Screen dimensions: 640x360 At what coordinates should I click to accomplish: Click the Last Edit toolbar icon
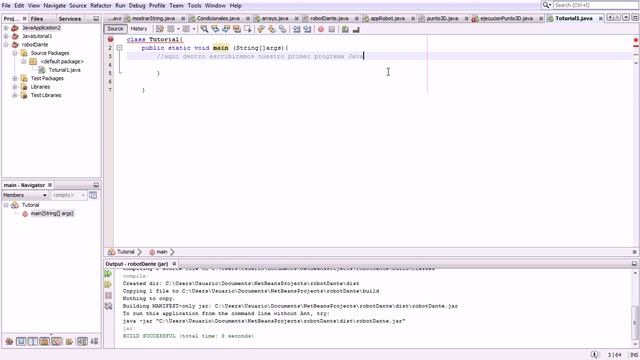coord(160,29)
